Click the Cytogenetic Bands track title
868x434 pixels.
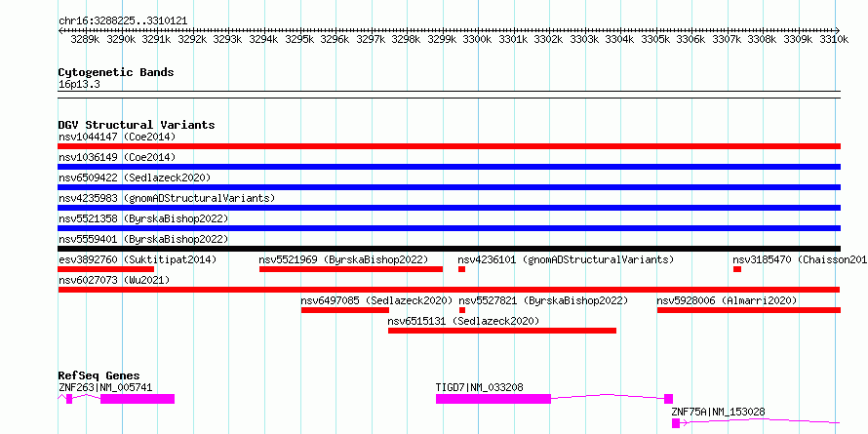(x=116, y=72)
